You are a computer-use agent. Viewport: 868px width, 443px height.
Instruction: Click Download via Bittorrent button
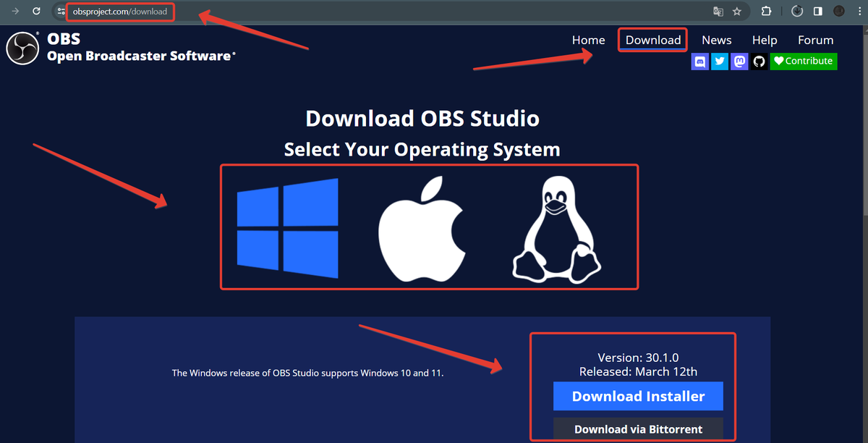click(x=638, y=429)
